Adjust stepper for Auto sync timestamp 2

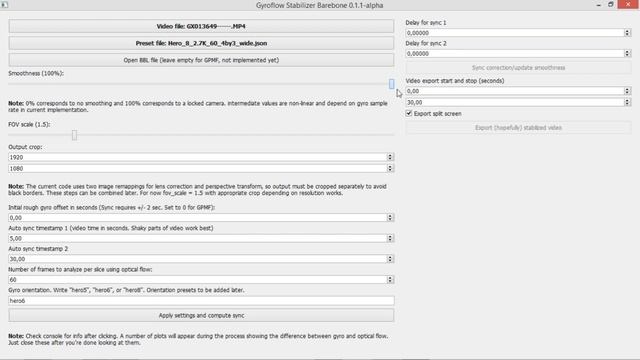point(390,259)
